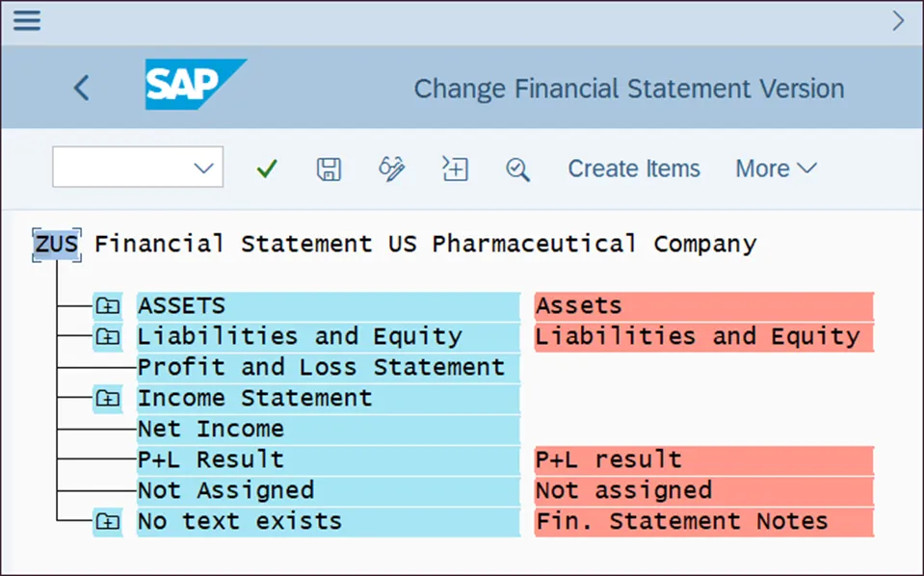Open the More menu

click(776, 169)
